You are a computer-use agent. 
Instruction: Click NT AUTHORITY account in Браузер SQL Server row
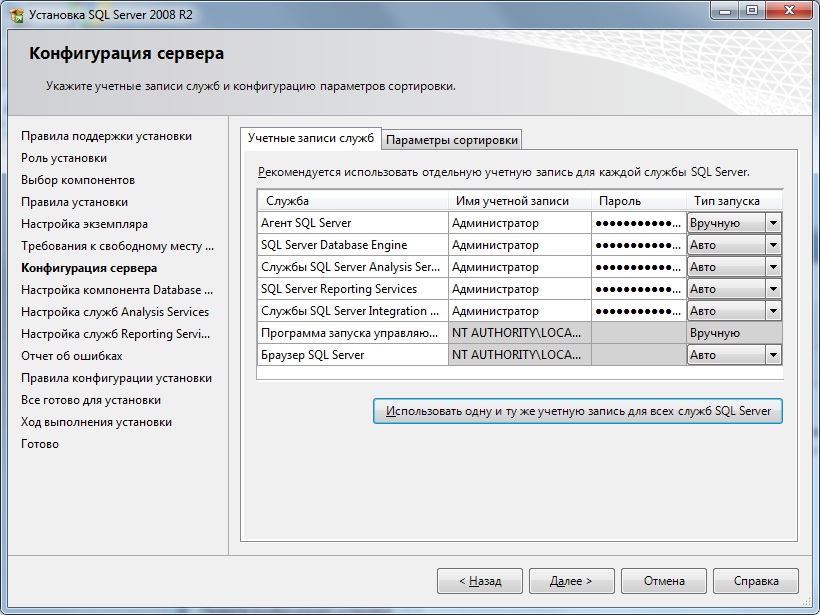click(519, 355)
